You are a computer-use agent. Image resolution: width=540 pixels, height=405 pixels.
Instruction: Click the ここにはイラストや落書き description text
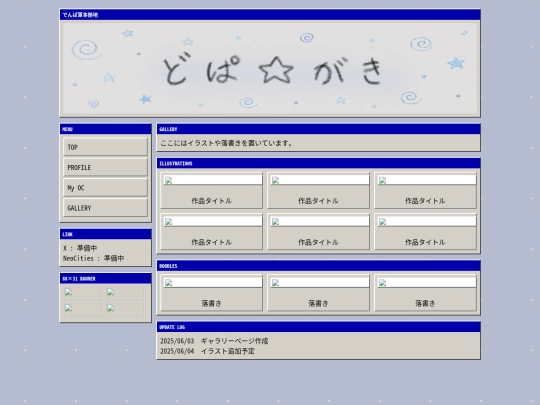click(x=226, y=143)
